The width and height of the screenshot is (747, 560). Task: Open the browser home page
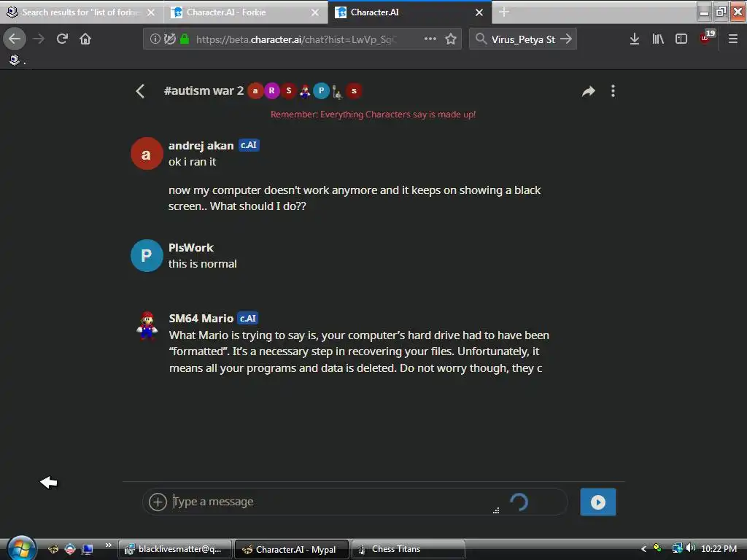(x=85, y=39)
